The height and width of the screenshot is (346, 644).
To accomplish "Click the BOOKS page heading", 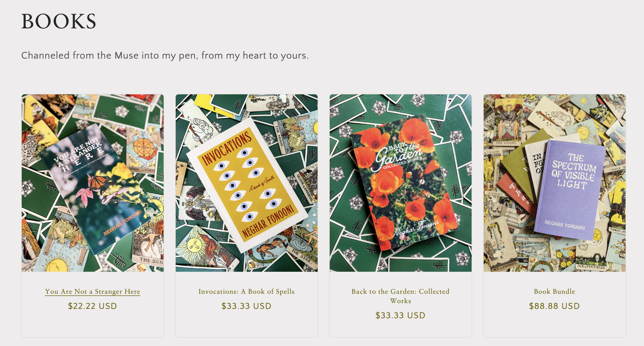I will [59, 21].
